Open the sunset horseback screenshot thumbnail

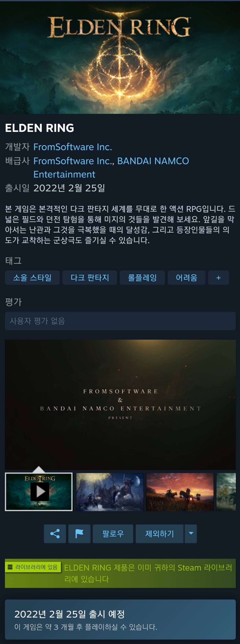tap(180, 492)
